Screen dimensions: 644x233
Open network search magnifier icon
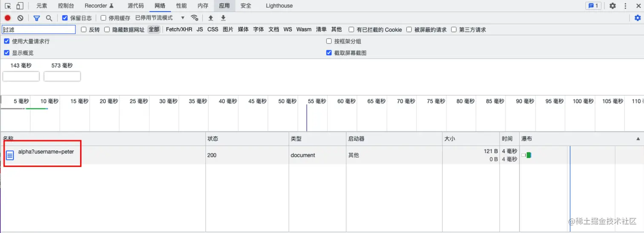pyautogui.click(x=49, y=18)
